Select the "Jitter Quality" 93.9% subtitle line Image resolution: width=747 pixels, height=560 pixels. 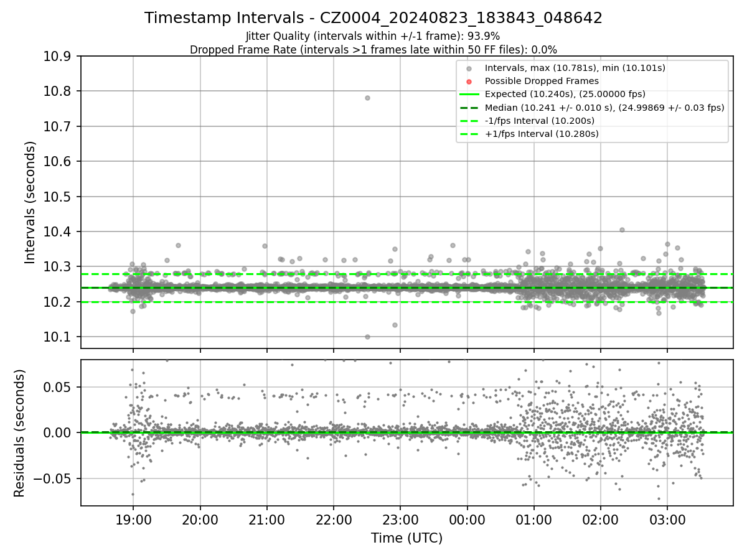pyautogui.click(x=373, y=37)
